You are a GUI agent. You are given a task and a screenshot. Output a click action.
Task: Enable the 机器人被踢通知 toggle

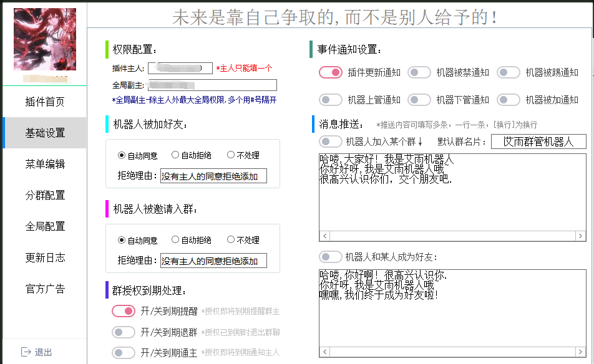click(x=509, y=72)
